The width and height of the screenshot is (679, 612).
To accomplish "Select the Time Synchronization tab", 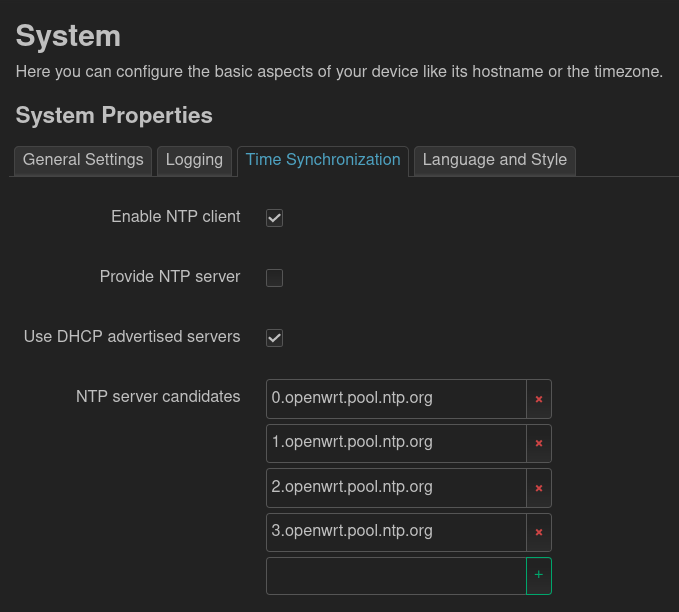I will click(323, 160).
